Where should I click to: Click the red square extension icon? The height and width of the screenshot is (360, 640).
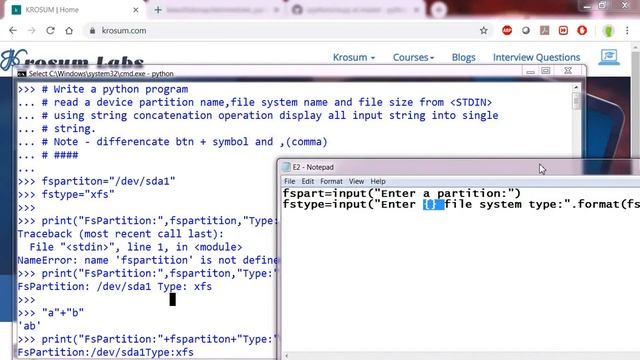(563, 30)
